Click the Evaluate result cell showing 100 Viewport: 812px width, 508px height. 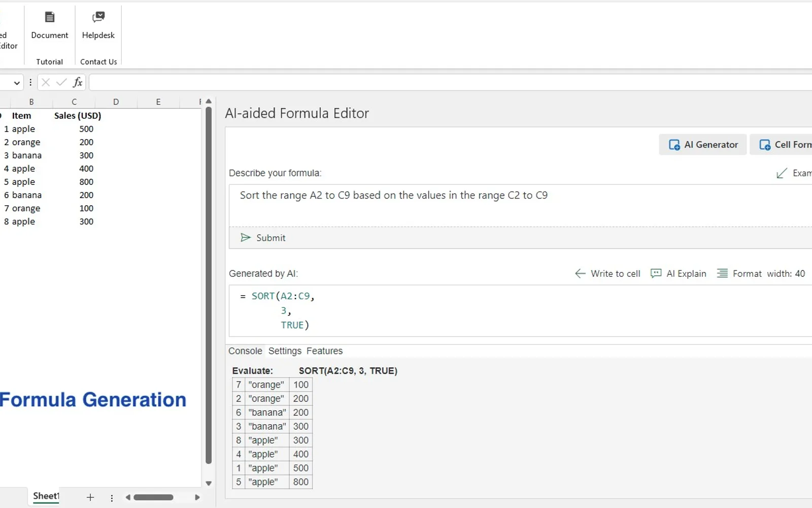tap(300, 385)
